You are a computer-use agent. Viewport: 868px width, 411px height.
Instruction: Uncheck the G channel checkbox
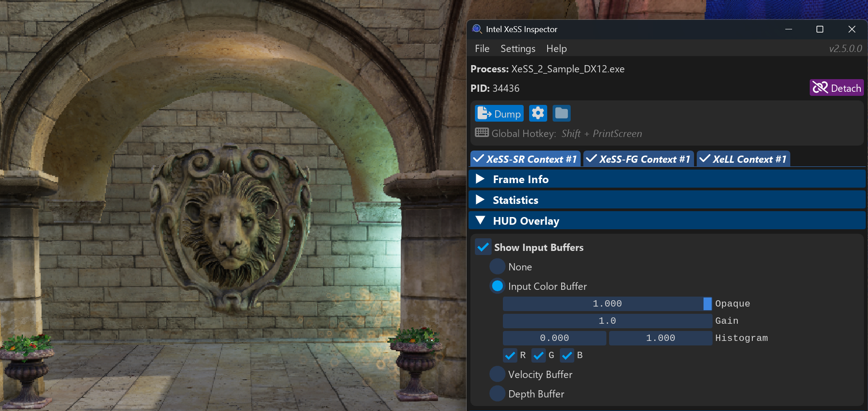tap(538, 355)
